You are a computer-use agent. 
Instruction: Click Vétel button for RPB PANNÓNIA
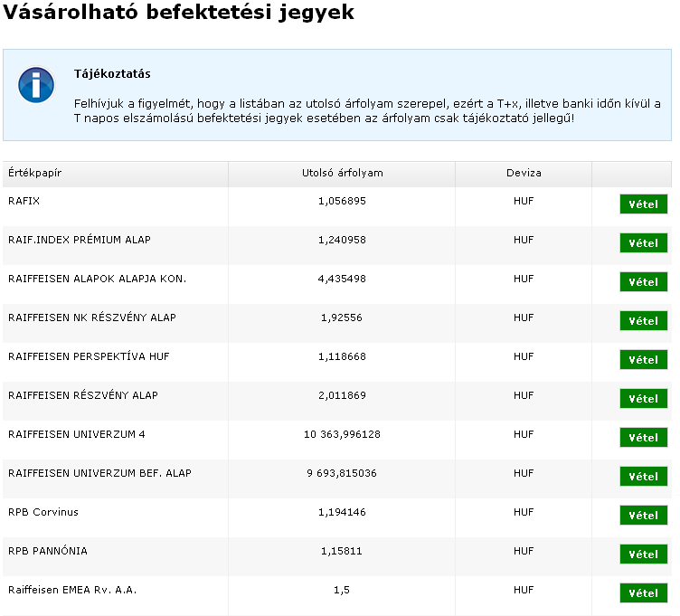coord(644,554)
